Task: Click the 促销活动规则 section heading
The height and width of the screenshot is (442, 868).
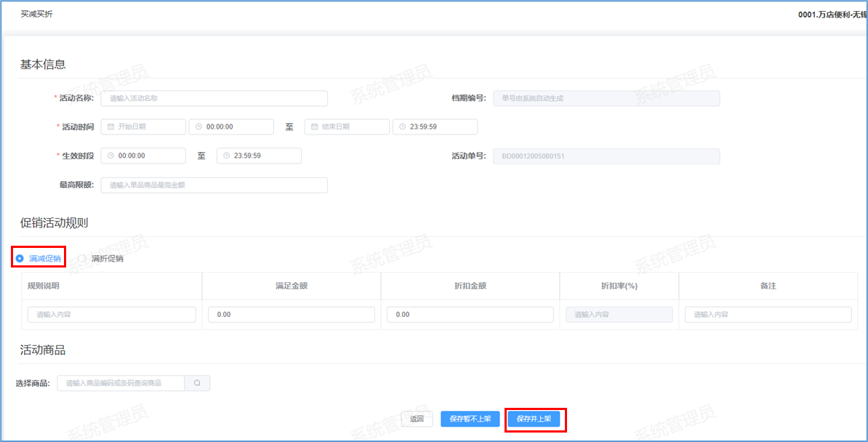Action: click(x=55, y=223)
